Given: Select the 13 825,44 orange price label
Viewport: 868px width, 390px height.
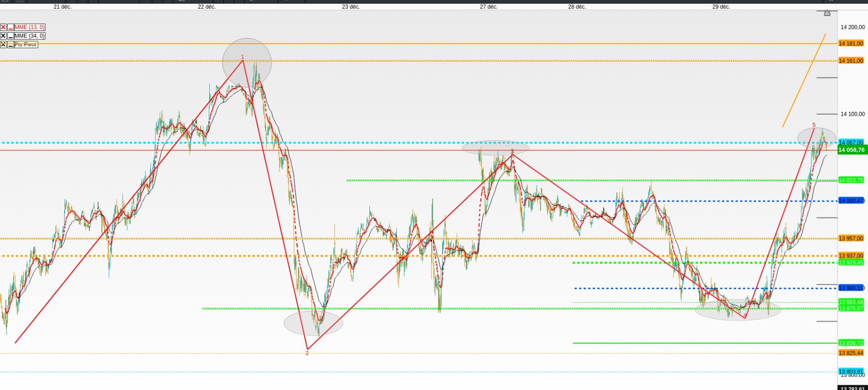Looking at the screenshot, I should [851, 353].
